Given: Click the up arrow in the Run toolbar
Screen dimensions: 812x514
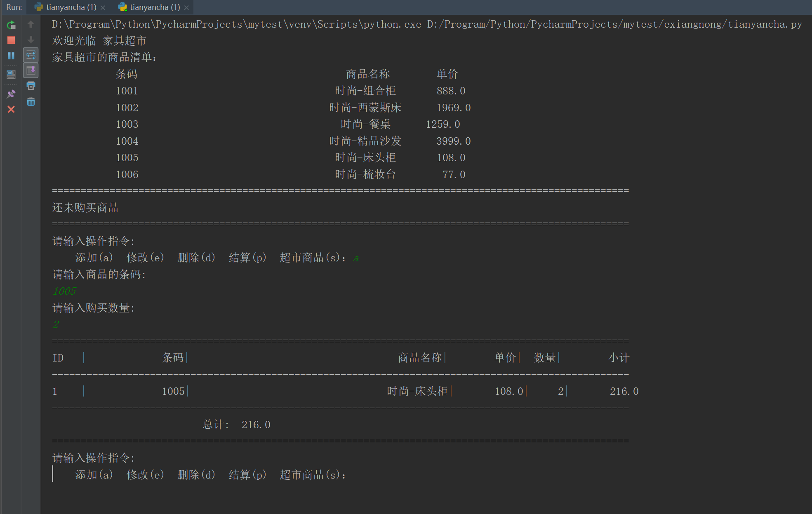Looking at the screenshot, I should tap(31, 24).
